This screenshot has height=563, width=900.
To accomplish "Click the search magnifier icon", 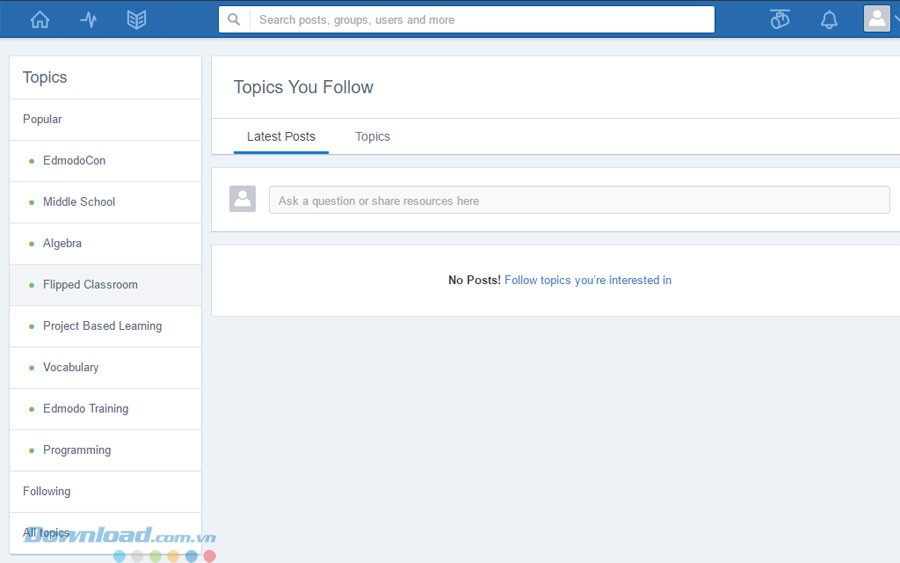I will pyautogui.click(x=234, y=19).
